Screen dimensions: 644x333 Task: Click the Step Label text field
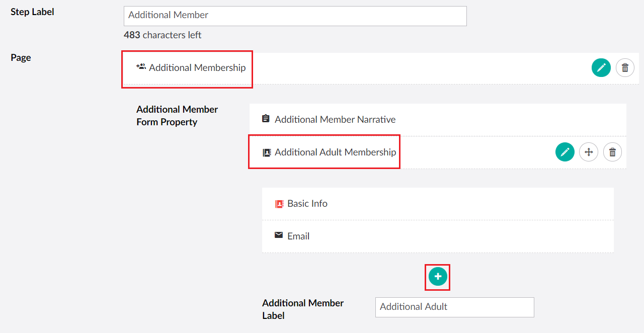pos(295,16)
